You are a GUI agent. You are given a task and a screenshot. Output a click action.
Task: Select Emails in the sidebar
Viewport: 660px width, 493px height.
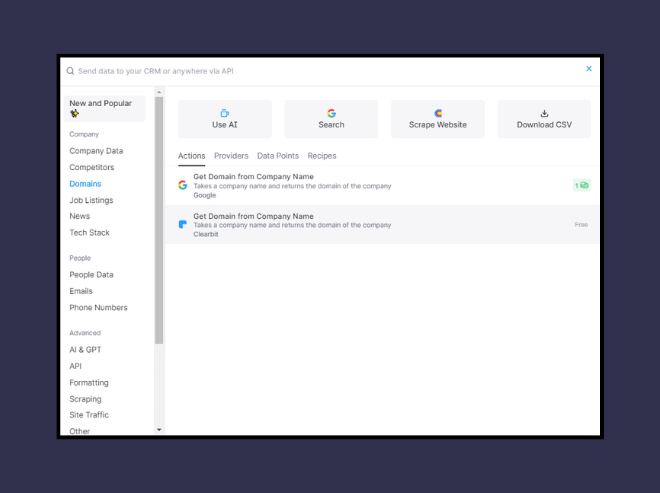pyautogui.click(x=81, y=291)
